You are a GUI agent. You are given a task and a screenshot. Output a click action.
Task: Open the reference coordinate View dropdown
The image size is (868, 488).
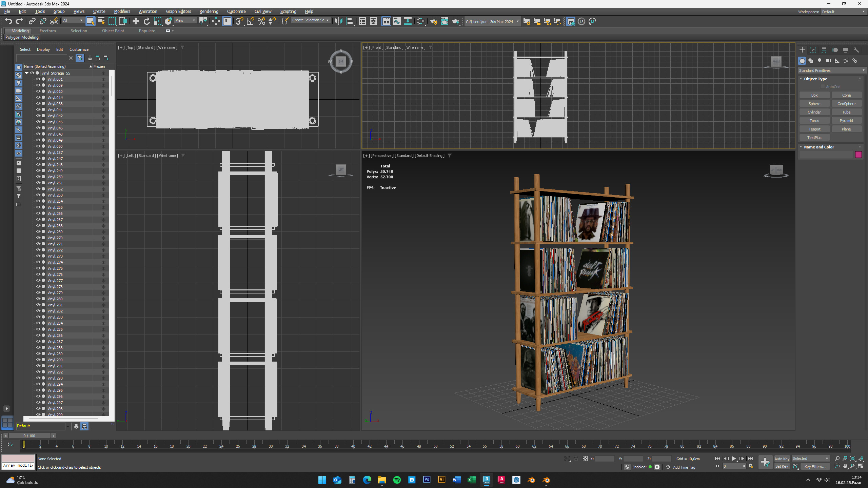185,21
